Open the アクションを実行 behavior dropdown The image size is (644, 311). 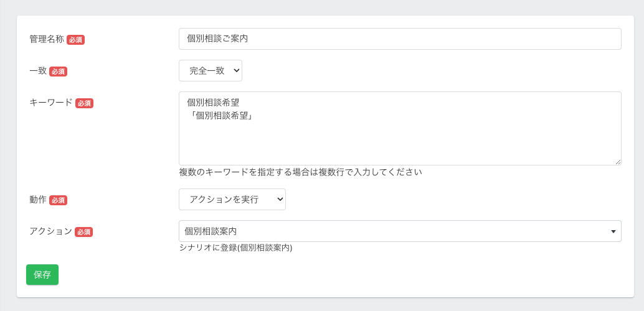(232, 200)
